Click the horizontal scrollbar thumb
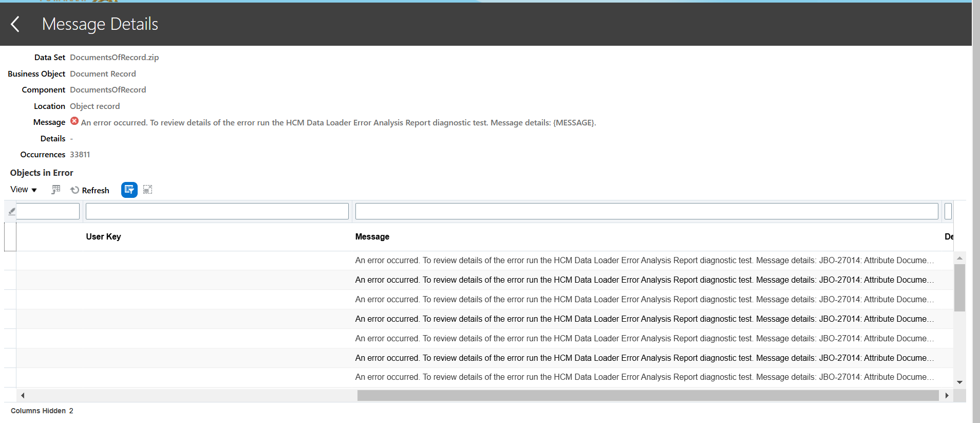Image resolution: width=980 pixels, height=423 pixels. (648, 395)
